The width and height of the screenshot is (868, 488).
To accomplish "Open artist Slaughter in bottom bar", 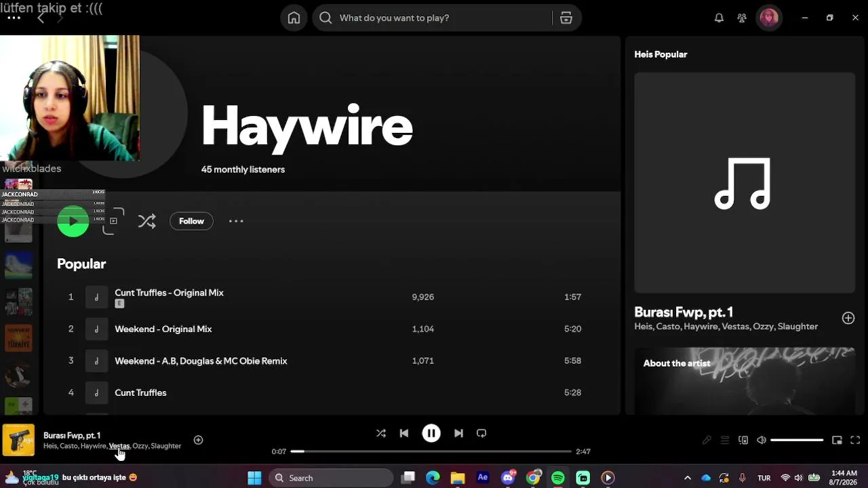I will click(x=165, y=446).
